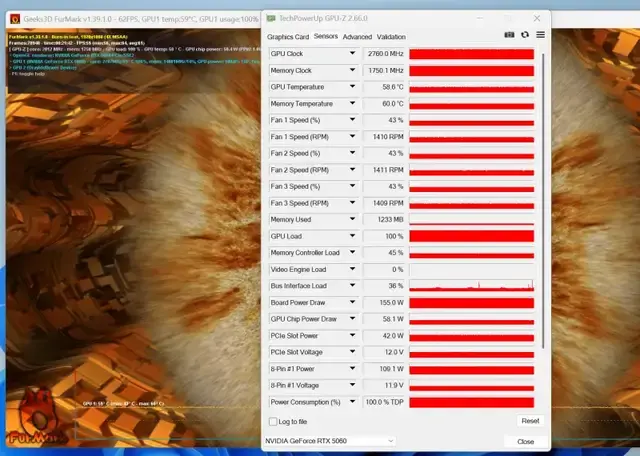This screenshot has height=456, width=640.
Task: Enable the Log to file checkbox
Action: pyautogui.click(x=273, y=421)
